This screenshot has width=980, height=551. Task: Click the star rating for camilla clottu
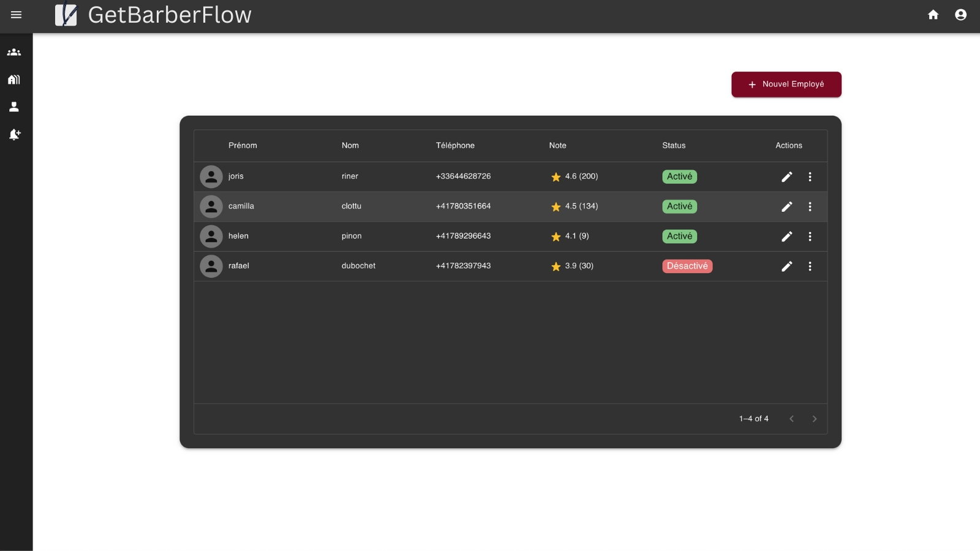[556, 206]
